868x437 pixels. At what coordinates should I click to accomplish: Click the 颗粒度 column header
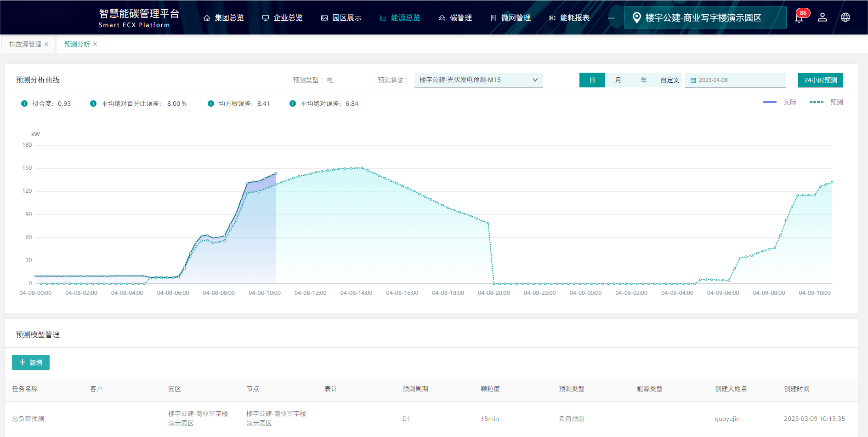click(490, 389)
